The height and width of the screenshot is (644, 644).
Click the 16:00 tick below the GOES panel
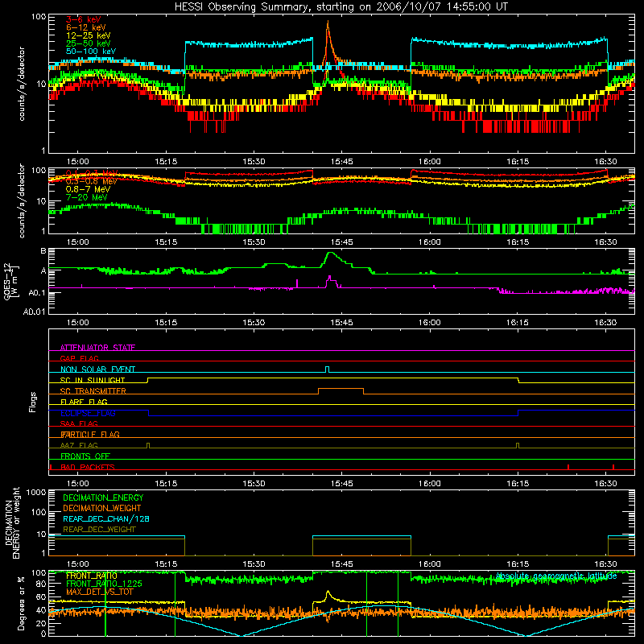pyautogui.click(x=430, y=323)
